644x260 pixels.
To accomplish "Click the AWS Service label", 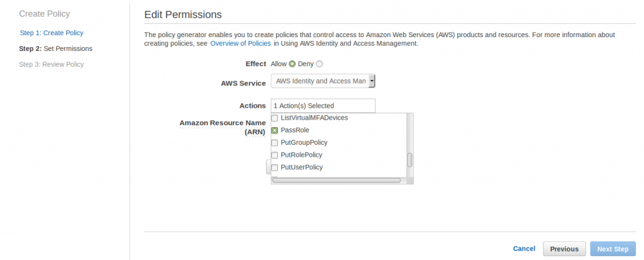I will click(243, 83).
